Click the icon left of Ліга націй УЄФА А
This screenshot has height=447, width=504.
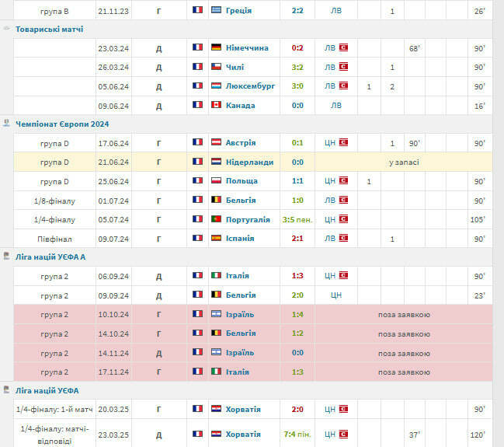[7, 257]
